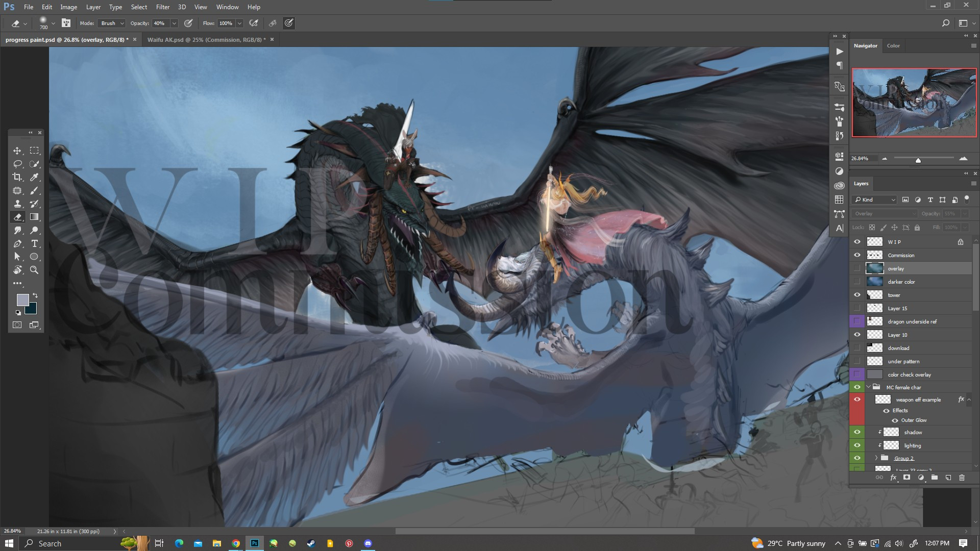This screenshot has height=551, width=980.
Task: Open the Discord taskbar icon
Action: coord(368,544)
